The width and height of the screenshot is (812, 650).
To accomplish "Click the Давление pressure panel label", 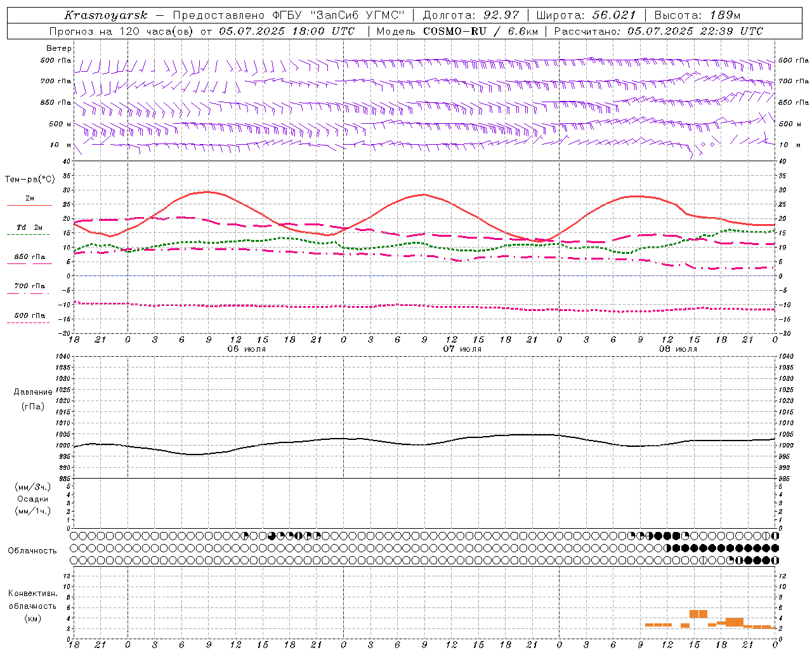I will 33,392.
